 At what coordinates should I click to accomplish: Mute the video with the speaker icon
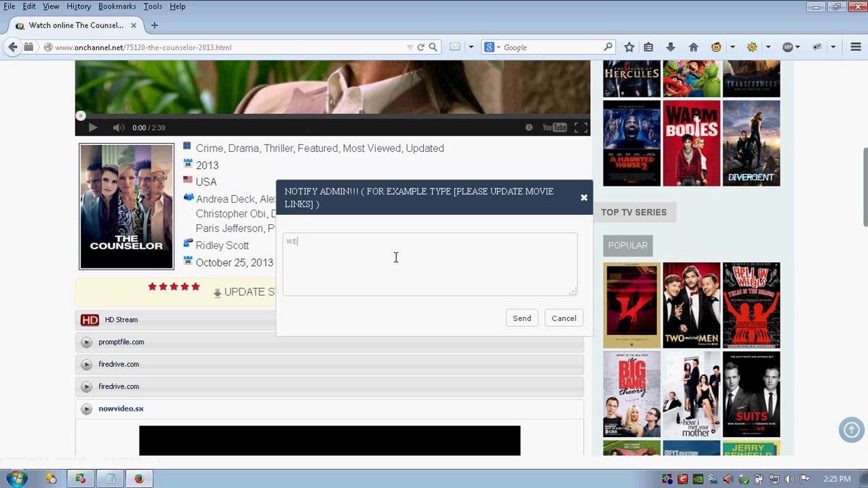point(119,127)
